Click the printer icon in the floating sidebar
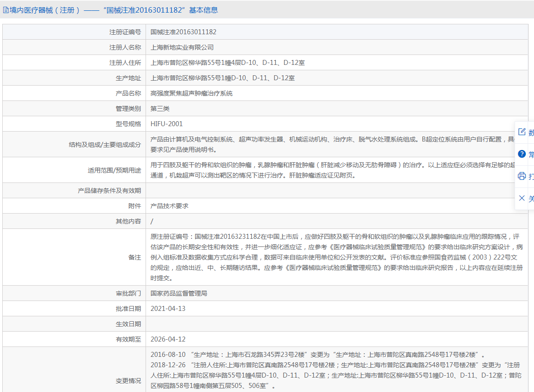Image resolution: width=534 pixels, height=392 pixels. pos(522,176)
